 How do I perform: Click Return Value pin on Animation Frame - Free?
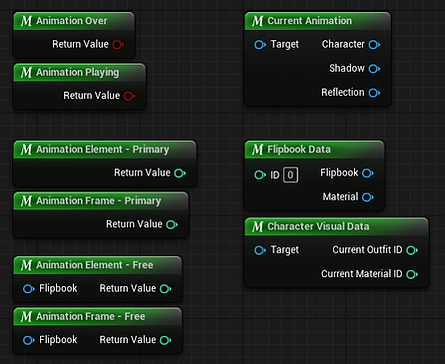[165, 340]
